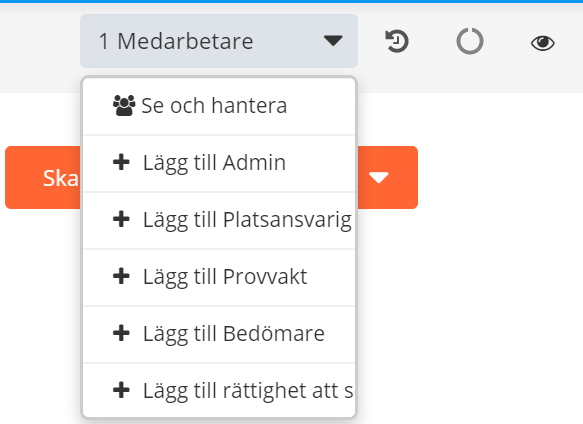
Task: Choose Lägg till Platsansvarig
Action: 219,220
